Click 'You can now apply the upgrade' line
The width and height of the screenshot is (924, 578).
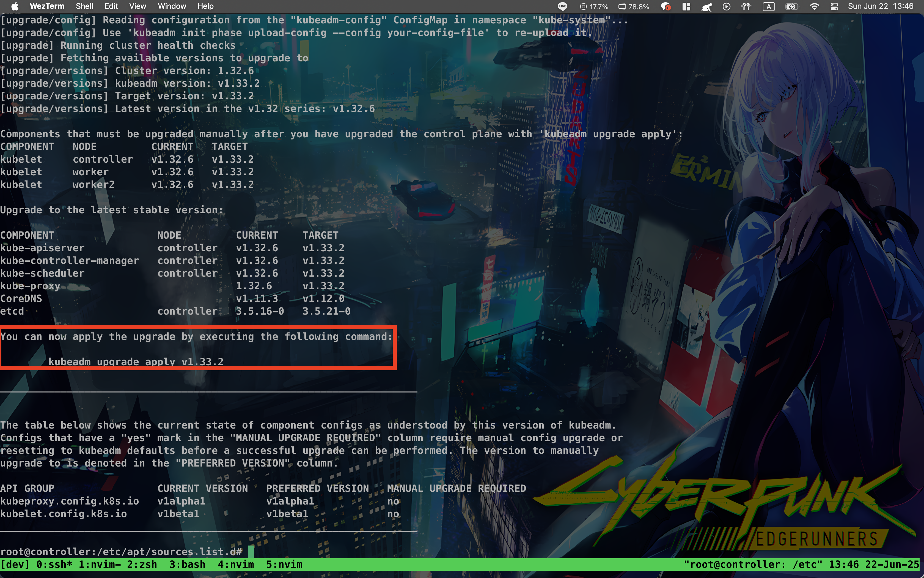197,336
